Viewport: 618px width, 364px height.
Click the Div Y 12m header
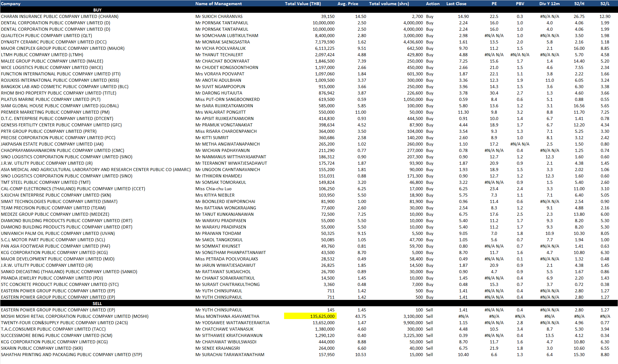tap(549, 4)
